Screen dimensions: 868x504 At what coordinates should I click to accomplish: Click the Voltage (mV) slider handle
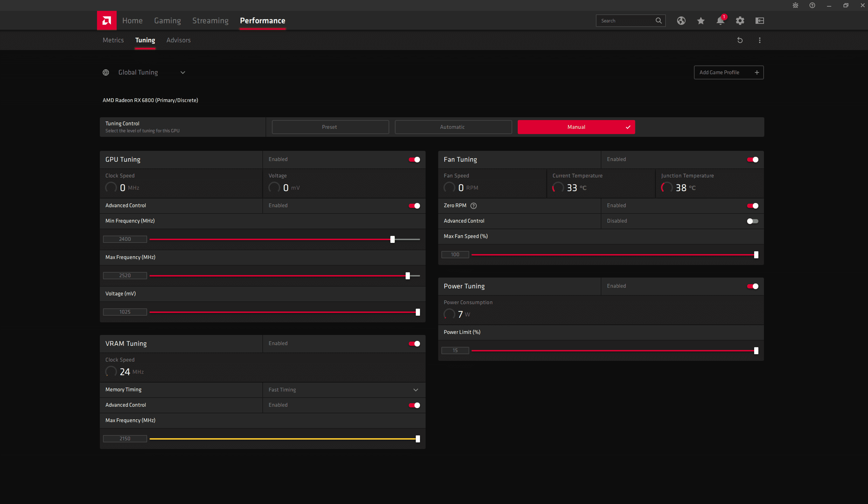tap(418, 312)
